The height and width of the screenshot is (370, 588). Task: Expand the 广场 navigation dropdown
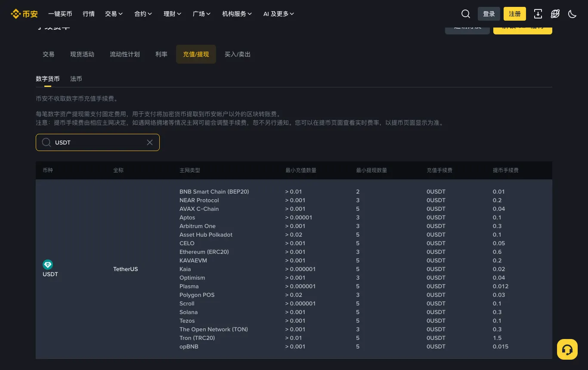[x=201, y=14]
